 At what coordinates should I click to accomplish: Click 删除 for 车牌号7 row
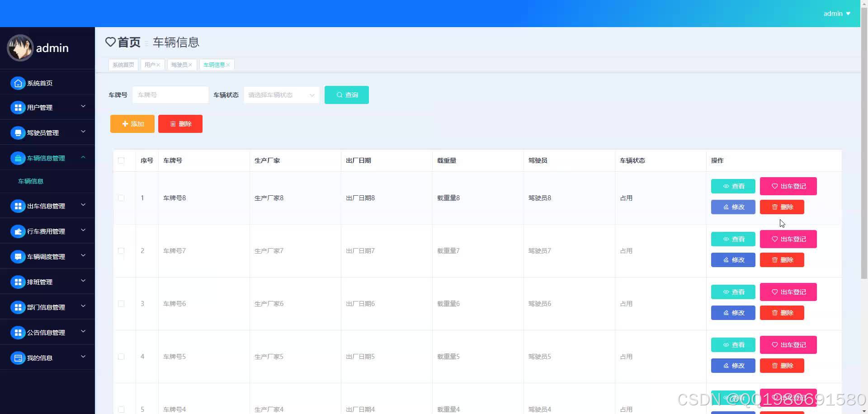coord(782,260)
